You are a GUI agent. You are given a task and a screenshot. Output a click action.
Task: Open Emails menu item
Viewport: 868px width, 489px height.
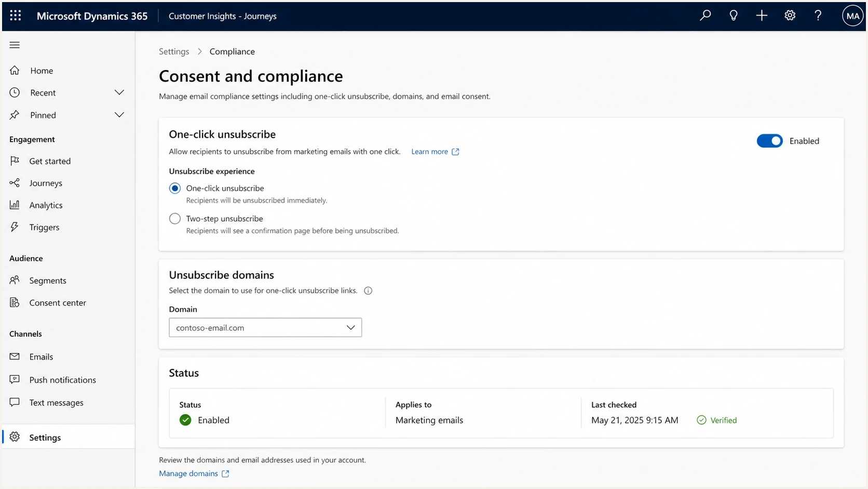click(x=41, y=356)
